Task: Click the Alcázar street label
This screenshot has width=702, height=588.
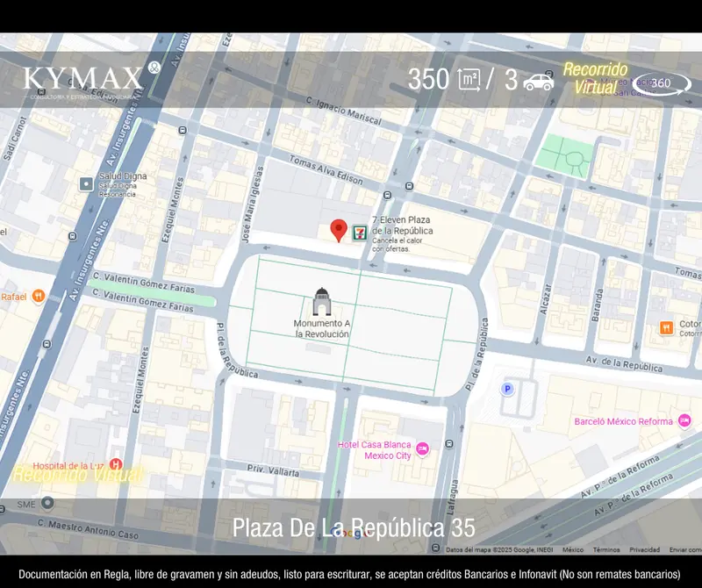Action: pyautogui.click(x=545, y=298)
